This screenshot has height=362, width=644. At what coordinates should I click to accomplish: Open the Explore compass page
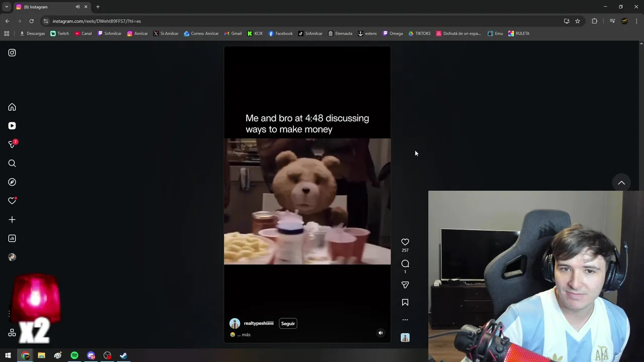click(12, 182)
